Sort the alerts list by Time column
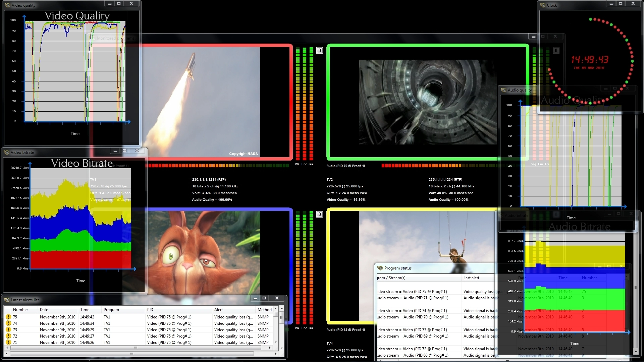This screenshot has width=644, height=362. pos(90,310)
